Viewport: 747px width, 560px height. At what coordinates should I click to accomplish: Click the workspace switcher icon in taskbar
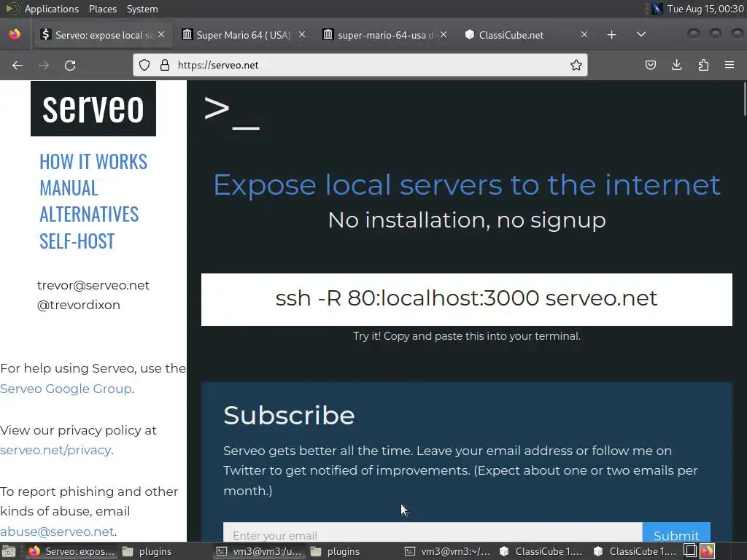click(x=690, y=551)
